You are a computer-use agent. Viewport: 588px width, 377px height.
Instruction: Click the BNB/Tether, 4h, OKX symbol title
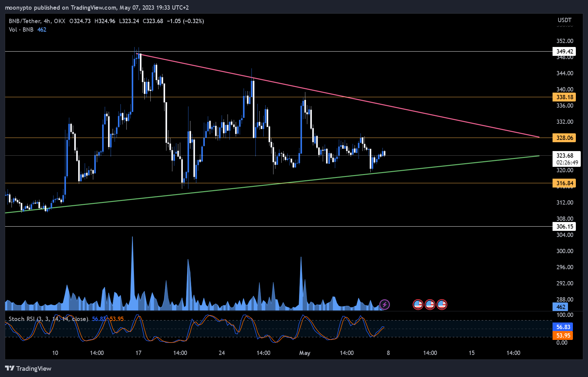[37, 21]
